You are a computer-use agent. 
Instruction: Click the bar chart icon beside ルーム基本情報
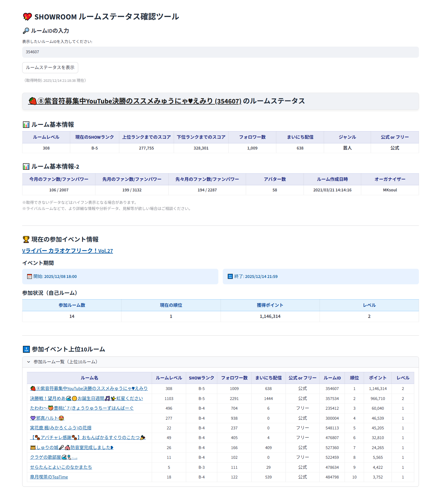(26, 125)
